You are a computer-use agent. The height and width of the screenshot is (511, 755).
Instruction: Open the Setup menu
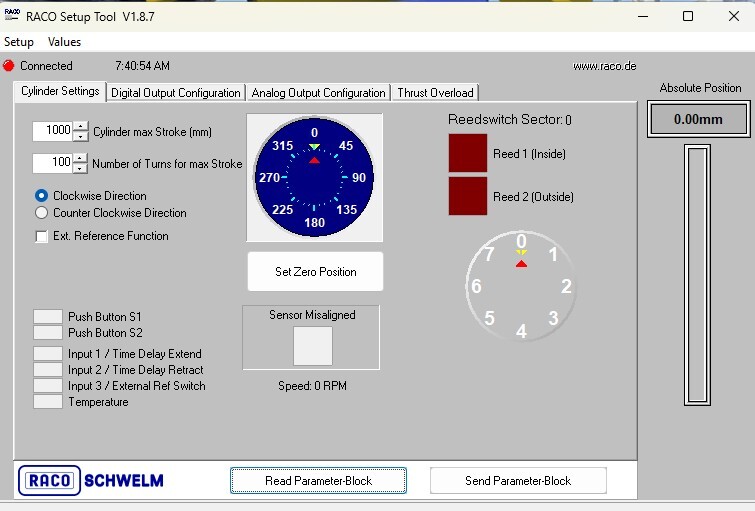coord(19,42)
